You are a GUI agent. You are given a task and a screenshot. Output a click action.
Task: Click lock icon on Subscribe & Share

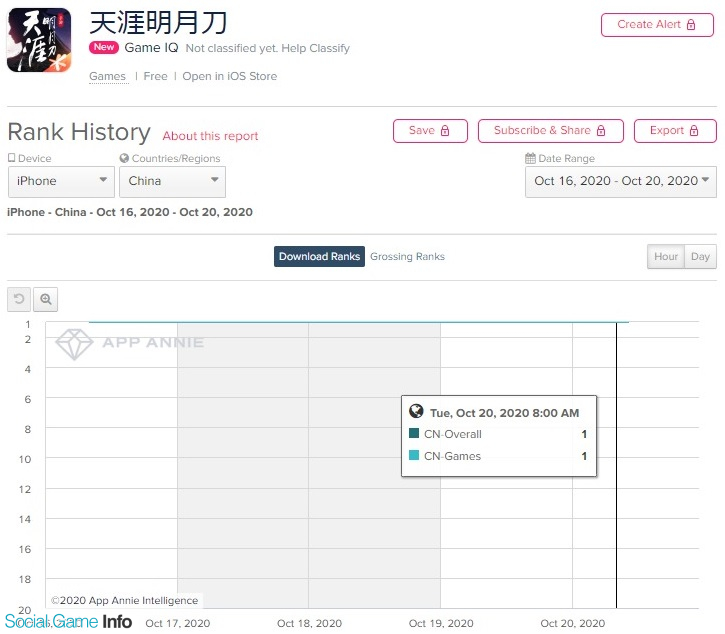coord(601,131)
